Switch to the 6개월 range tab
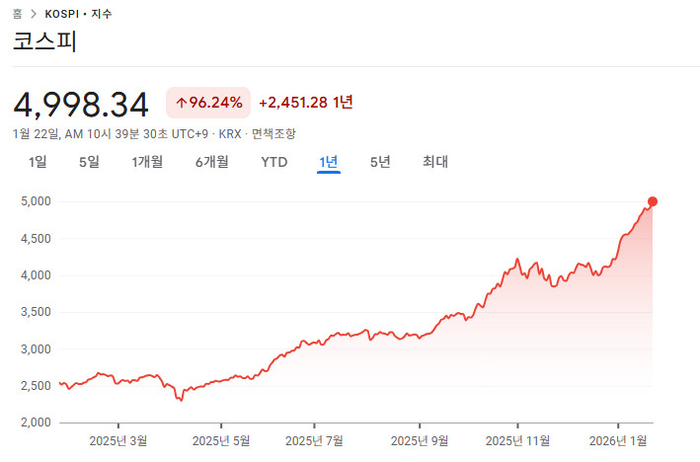Screen dimensions: 700x462 coord(212,162)
